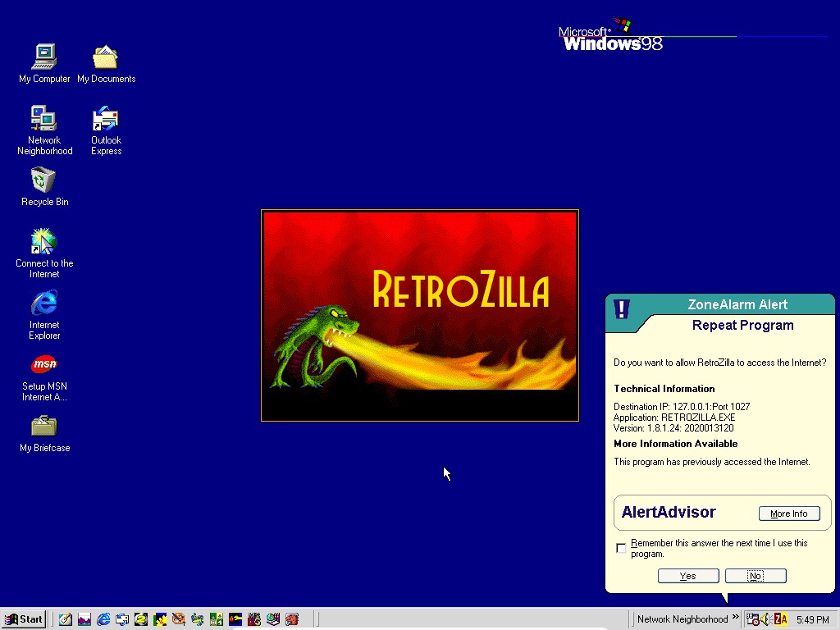Open Outlook Express from the desktop
This screenshot has height=630, width=840.
tap(106, 119)
